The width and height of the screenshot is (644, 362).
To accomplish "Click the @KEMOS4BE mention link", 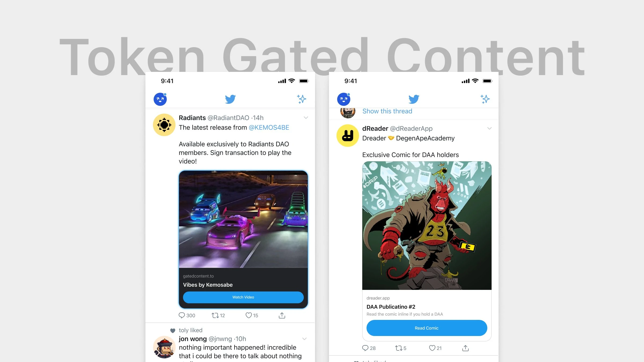I will coord(269,127).
